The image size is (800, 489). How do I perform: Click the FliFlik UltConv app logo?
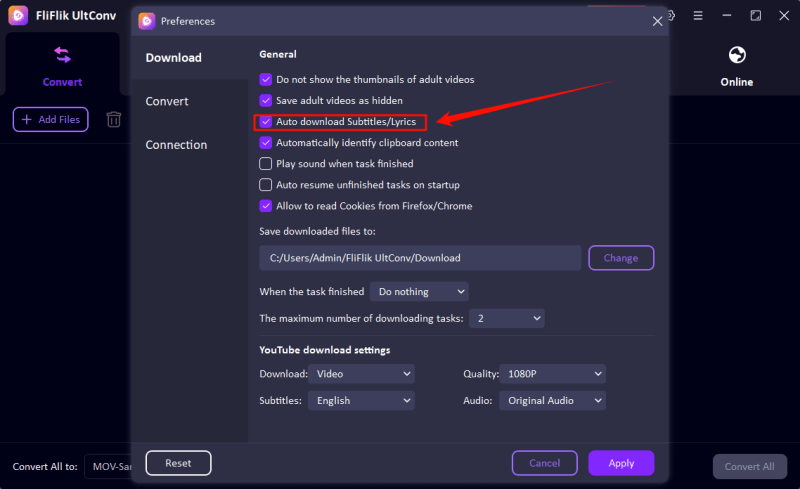point(18,15)
